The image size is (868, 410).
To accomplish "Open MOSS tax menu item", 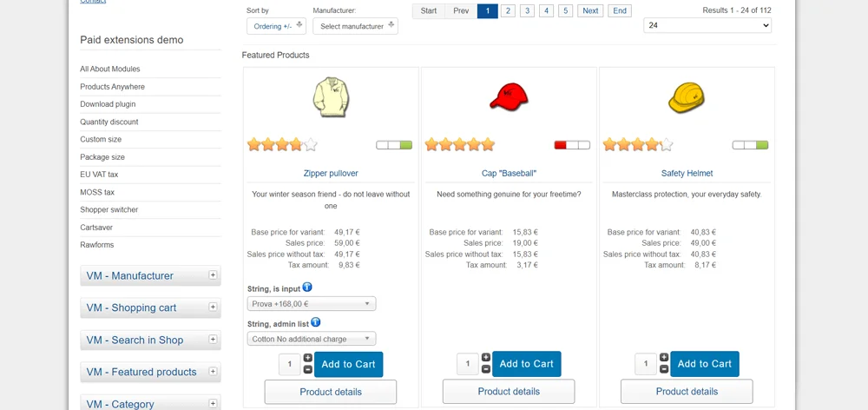I will coord(97,192).
